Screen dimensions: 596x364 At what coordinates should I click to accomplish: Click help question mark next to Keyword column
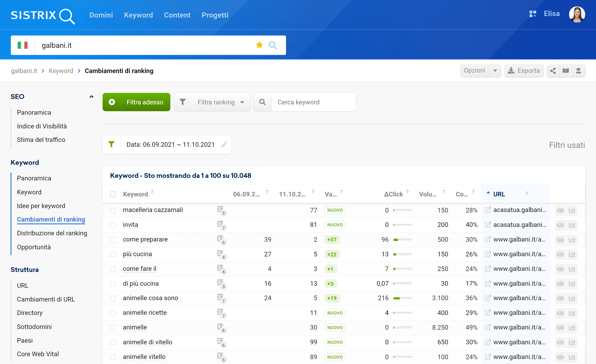pos(152,191)
